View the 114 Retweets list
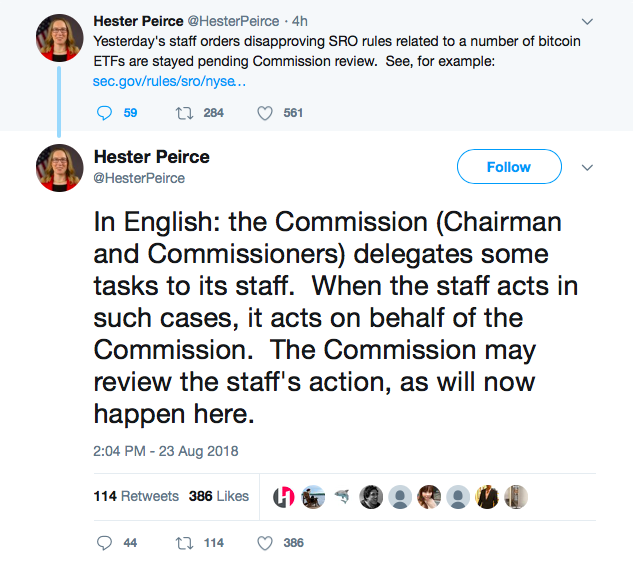 (x=136, y=496)
